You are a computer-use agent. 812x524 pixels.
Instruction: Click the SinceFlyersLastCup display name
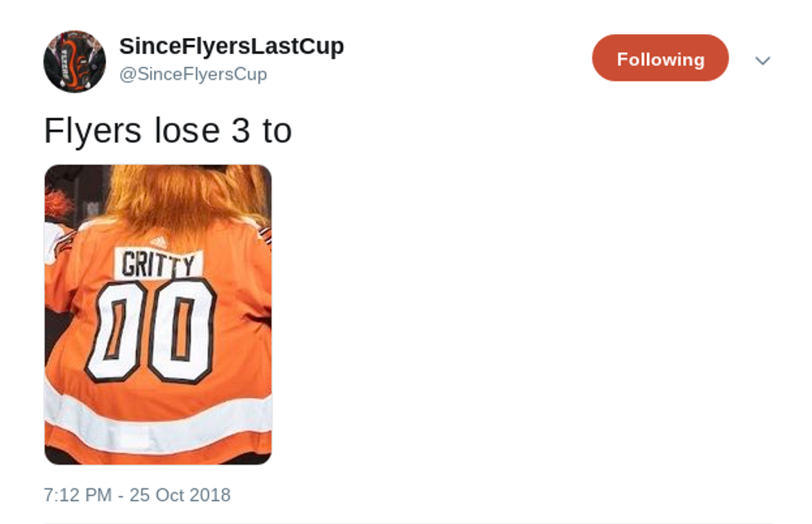tap(231, 46)
